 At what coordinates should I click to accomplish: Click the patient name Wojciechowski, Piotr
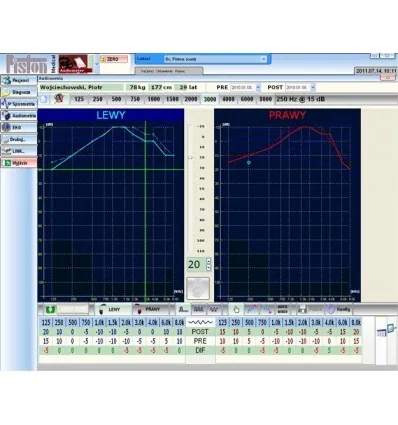[x=71, y=87]
